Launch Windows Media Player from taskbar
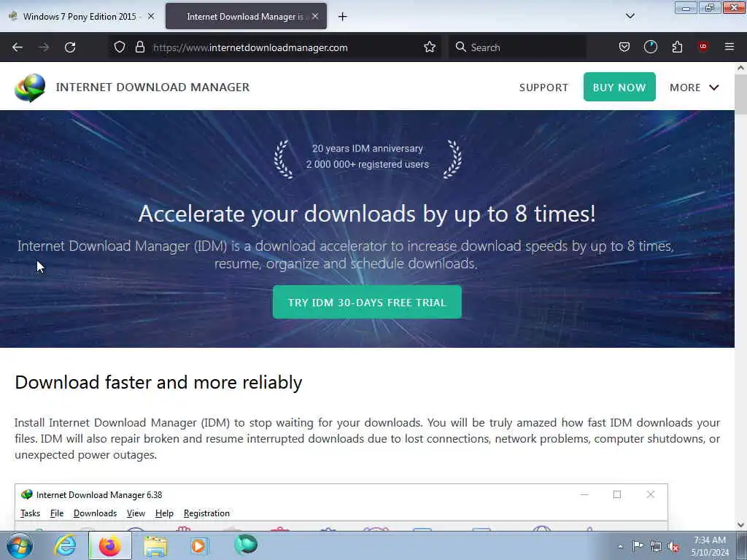This screenshot has height=560, width=747. click(199, 545)
